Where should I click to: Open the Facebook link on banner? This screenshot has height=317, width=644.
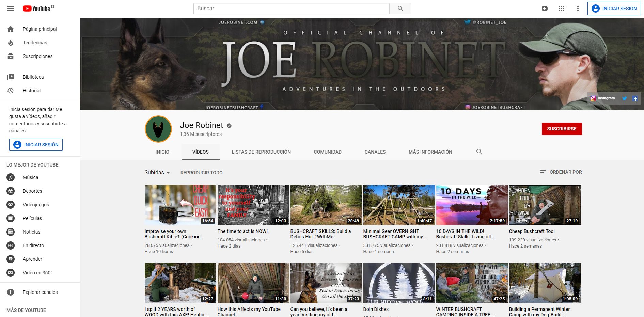[x=635, y=98]
